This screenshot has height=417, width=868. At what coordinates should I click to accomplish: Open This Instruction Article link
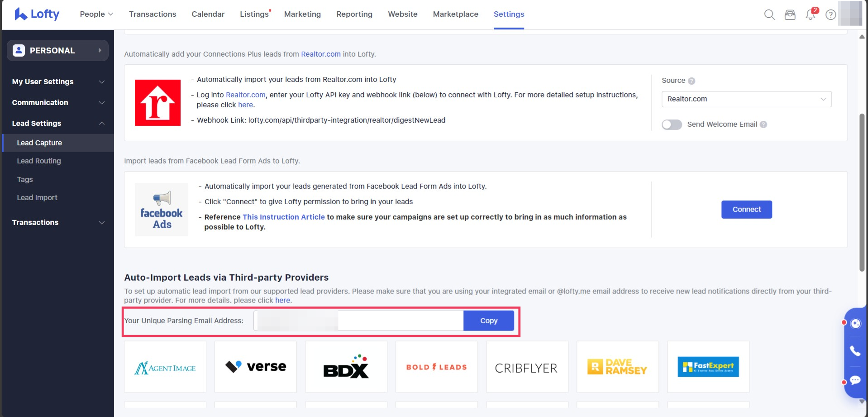click(283, 217)
